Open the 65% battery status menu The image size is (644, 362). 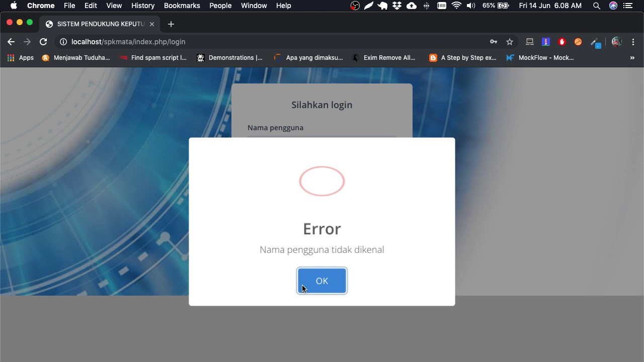[x=496, y=6]
